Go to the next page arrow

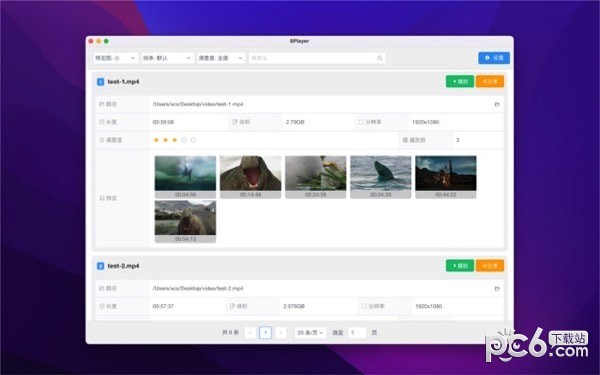pos(281,333)
